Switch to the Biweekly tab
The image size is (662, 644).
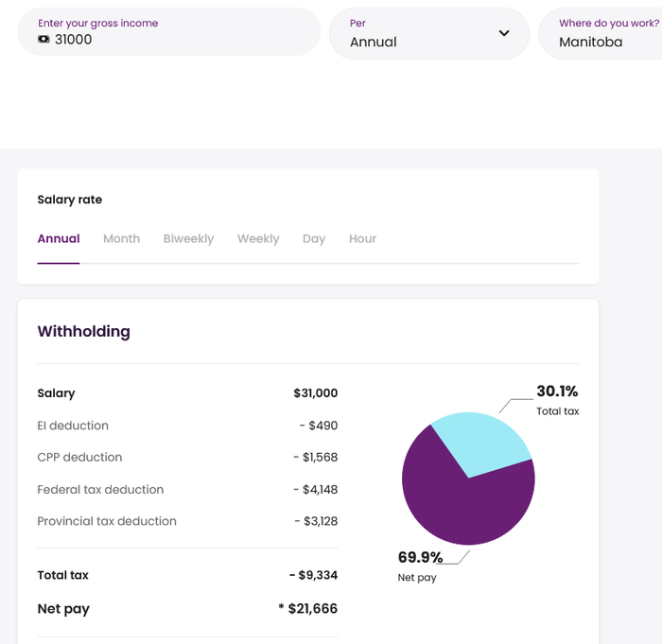point(188,239)
